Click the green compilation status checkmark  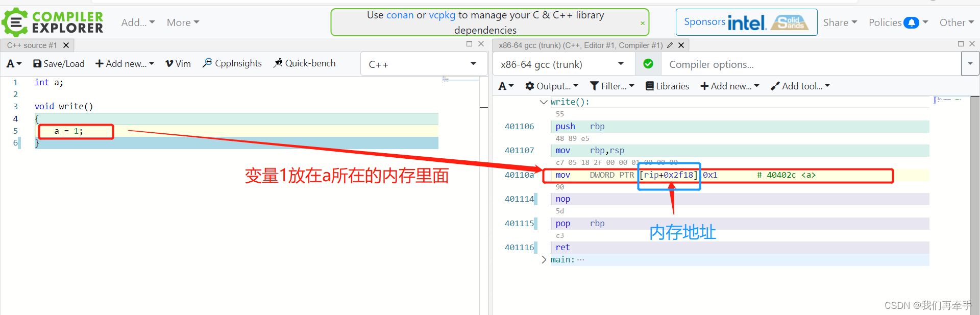coord(648,64)
